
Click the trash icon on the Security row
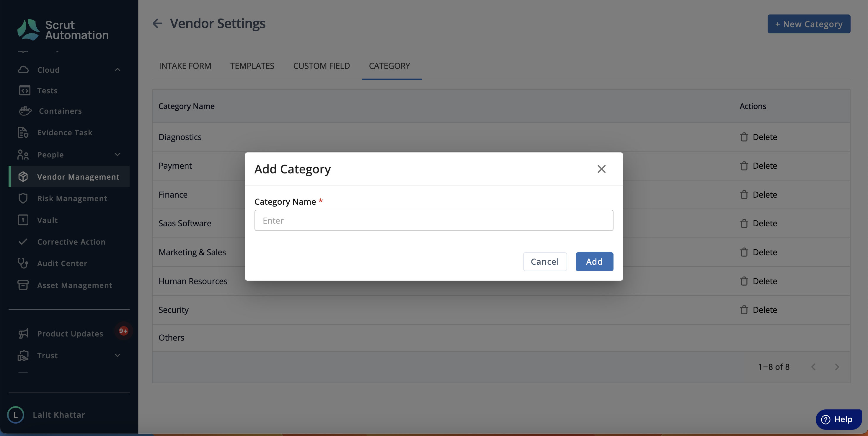click(x=744, y=310)
